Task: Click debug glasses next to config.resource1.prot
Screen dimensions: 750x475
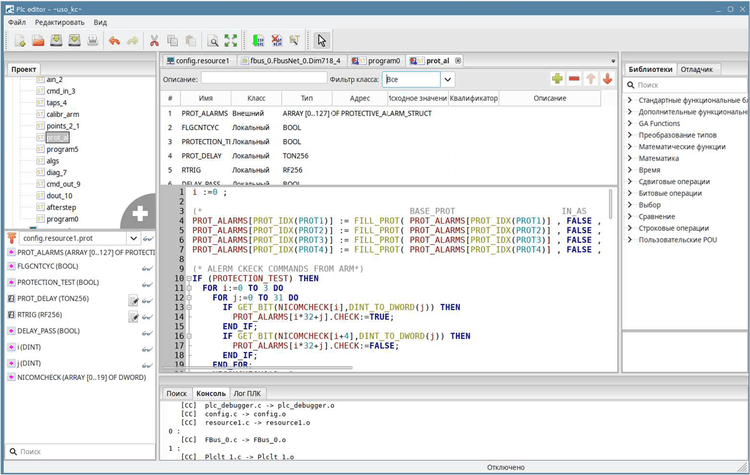Action: (x=148, y=238)
